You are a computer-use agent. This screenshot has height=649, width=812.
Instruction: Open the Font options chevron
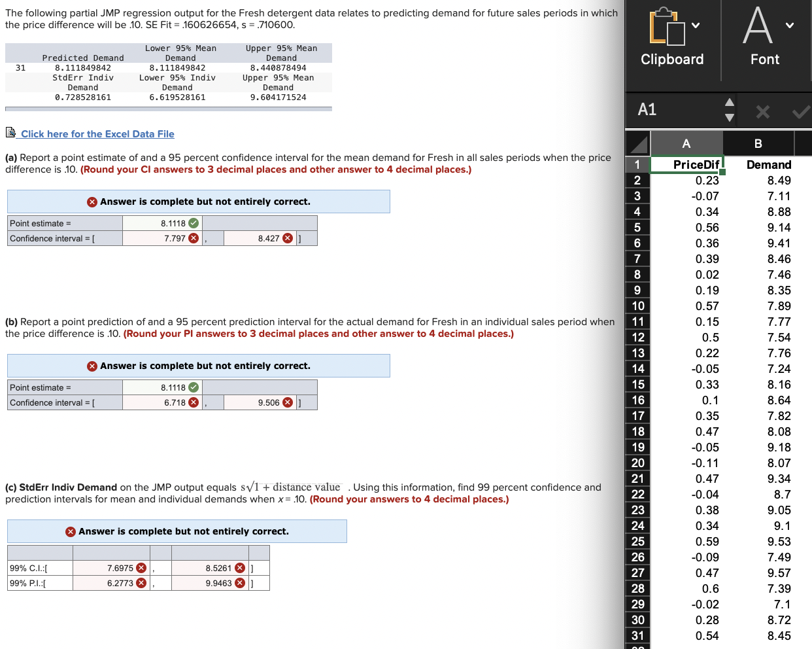[789, 26]
